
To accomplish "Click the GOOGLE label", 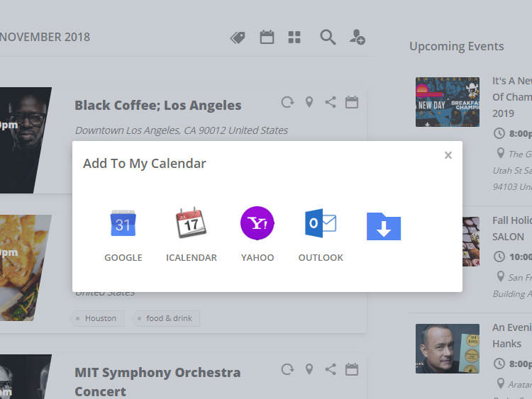I will coord(123,258).
